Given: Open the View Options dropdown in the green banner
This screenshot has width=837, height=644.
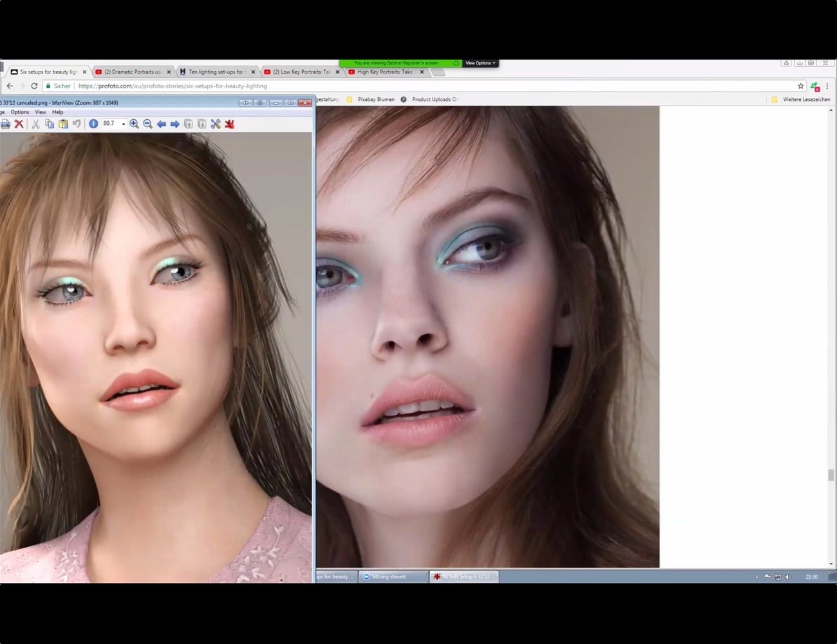Looking at the screenshot, I should tap(480, 62).
